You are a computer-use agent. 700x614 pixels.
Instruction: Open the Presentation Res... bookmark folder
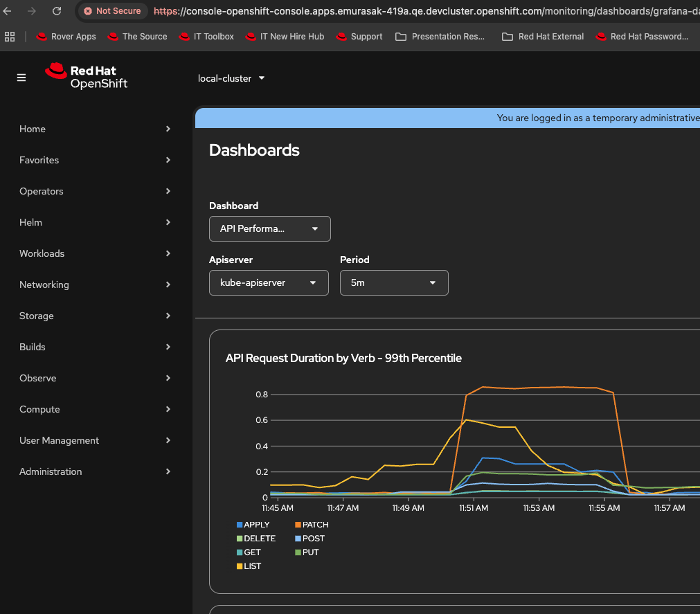[440, 37]
